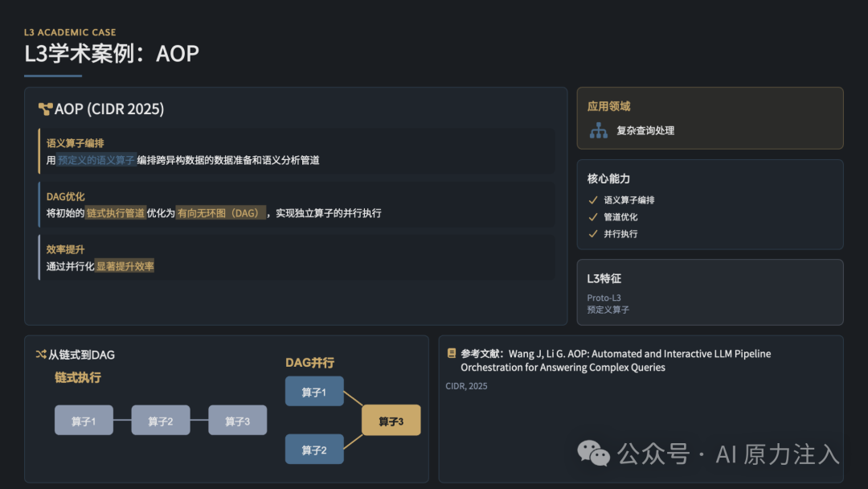This screenshot has width=868, height=489.
Task: Click the 复杂查询处理 label
Action: (x=645, y=131)
